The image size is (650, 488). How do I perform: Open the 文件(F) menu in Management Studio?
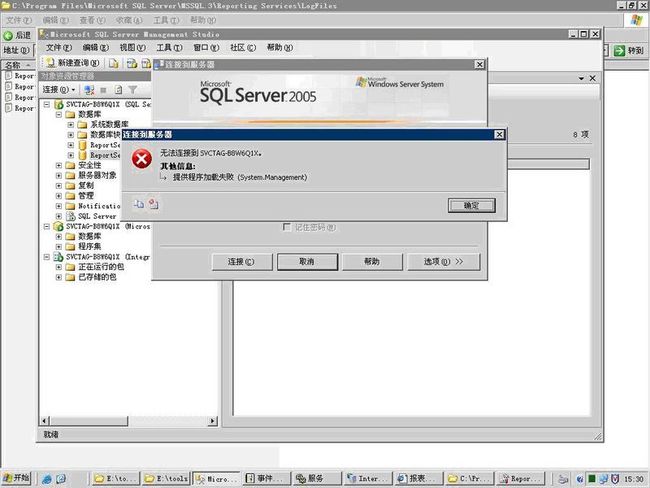[x=58, y=48]
